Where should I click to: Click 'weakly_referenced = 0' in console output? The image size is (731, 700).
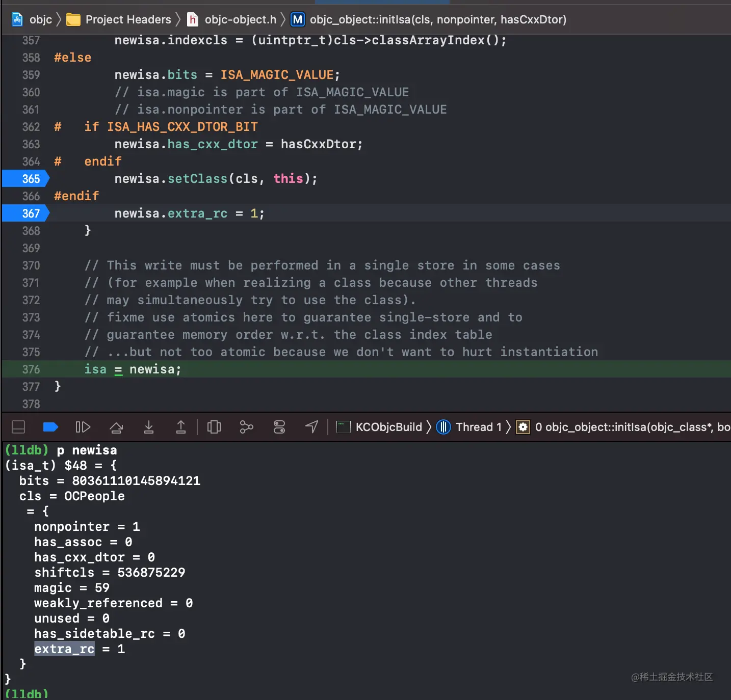click(114, 603)
